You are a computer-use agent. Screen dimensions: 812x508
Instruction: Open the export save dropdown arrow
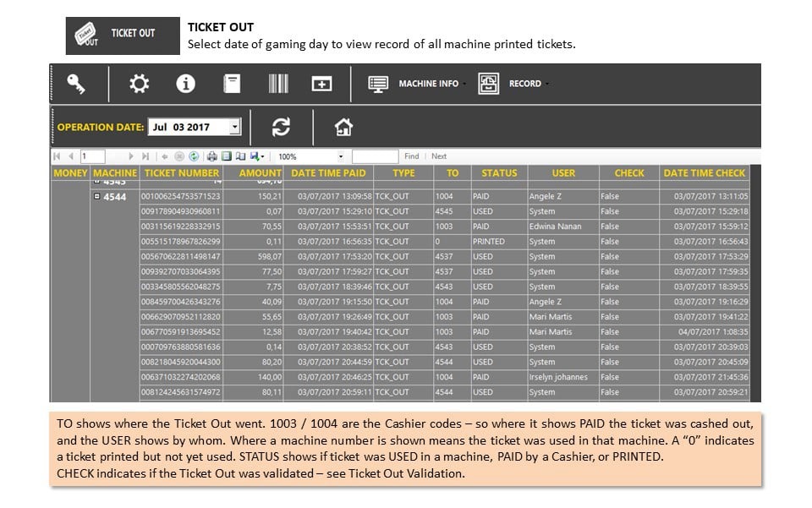click(262, 156)
